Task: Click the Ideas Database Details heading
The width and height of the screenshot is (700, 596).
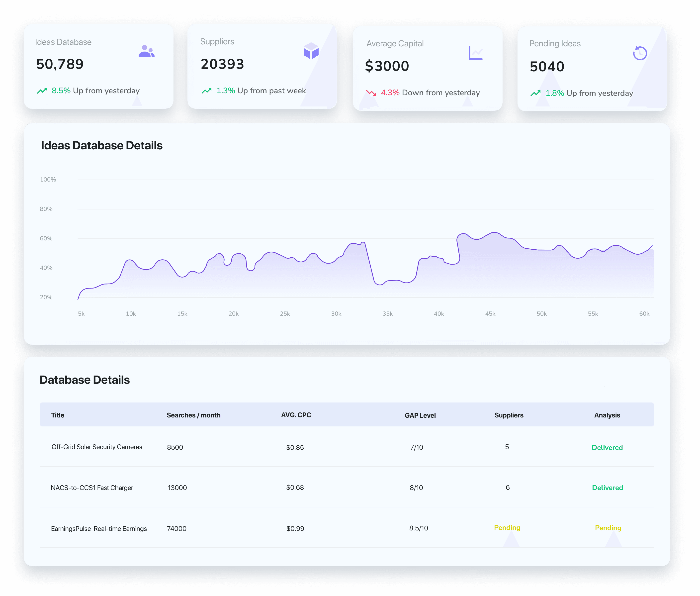Action: 102,146
